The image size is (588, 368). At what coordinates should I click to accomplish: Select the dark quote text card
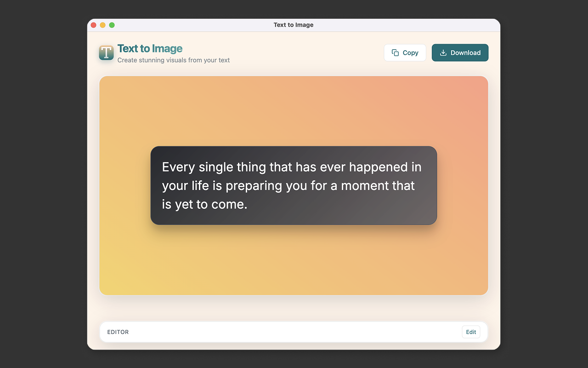point(294,185)
